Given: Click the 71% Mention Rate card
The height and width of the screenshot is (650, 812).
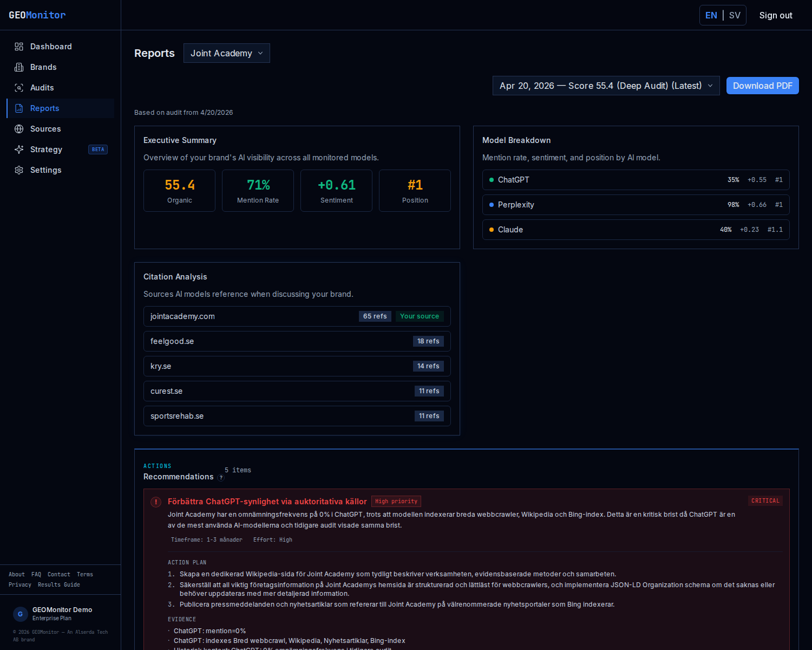Looking at the screenshot, I should [x=258, y=191].
